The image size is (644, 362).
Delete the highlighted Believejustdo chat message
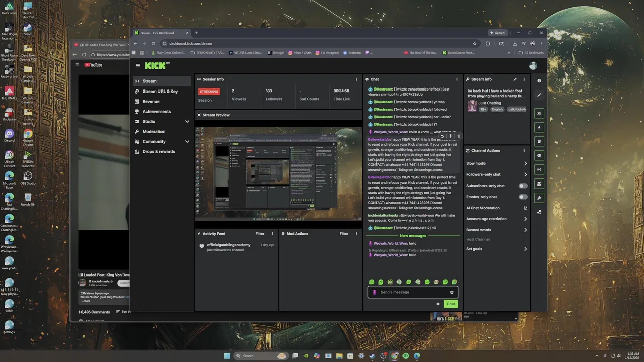(458, 136)
